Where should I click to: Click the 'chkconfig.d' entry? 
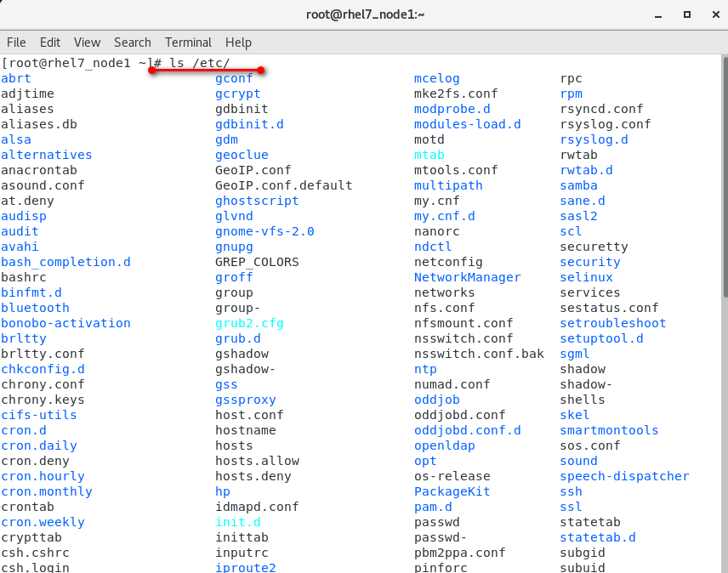click(43, 369)
